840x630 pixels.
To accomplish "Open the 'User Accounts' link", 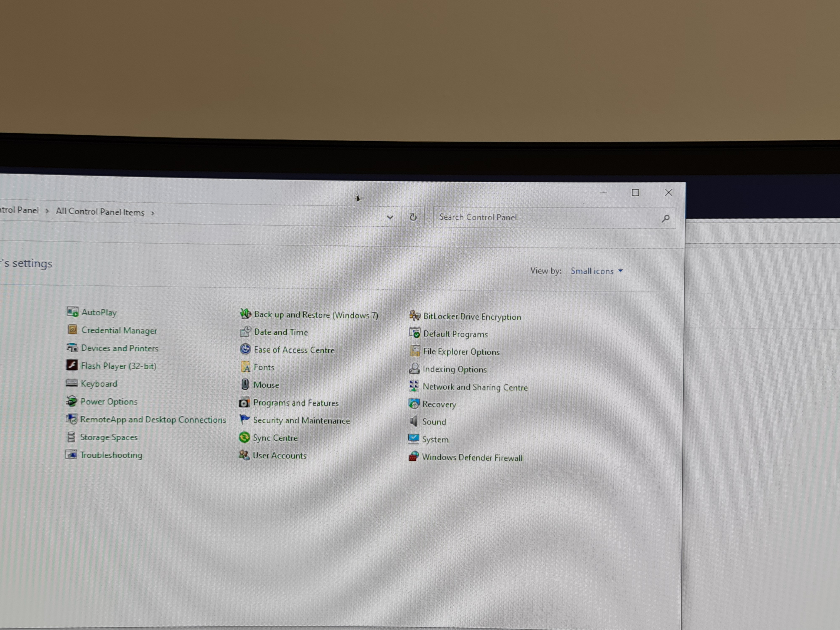I will coord(280,455).
